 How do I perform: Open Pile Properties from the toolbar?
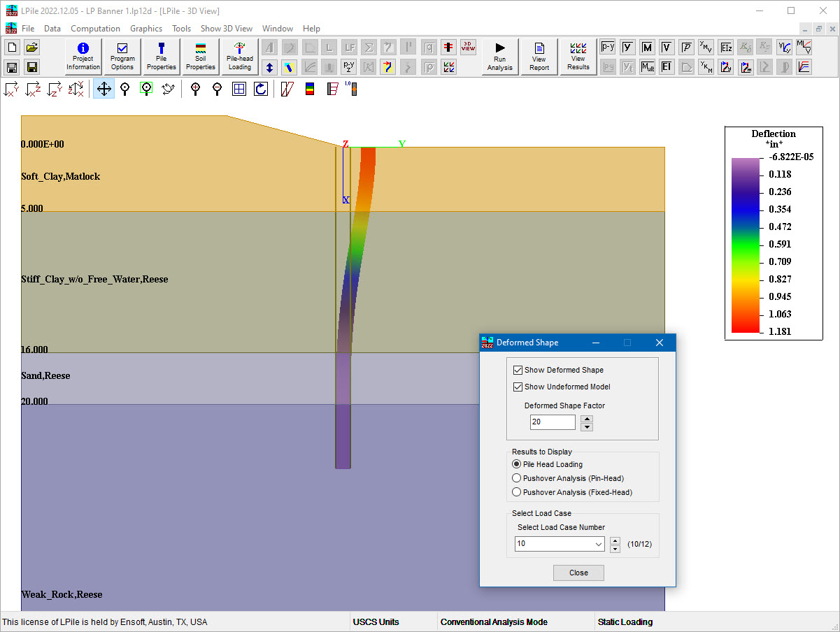(x=161, y=56)
